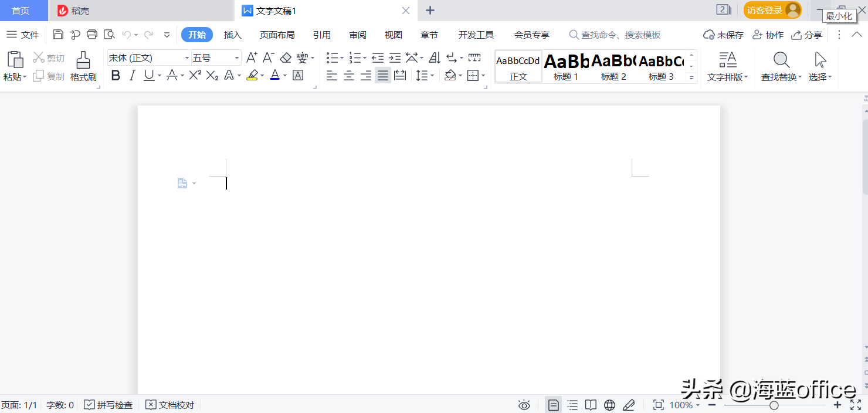
Task: Add a new tab with plus
Action: pos(430,10)
